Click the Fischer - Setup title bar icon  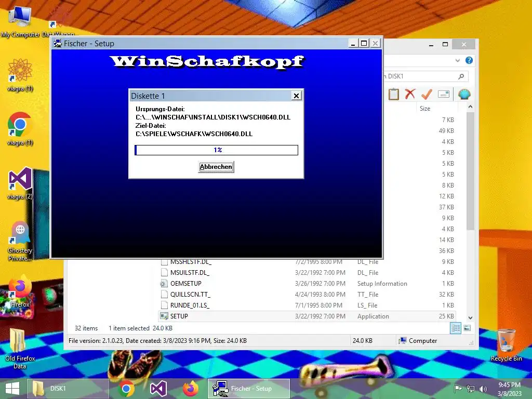pos(57,44)
